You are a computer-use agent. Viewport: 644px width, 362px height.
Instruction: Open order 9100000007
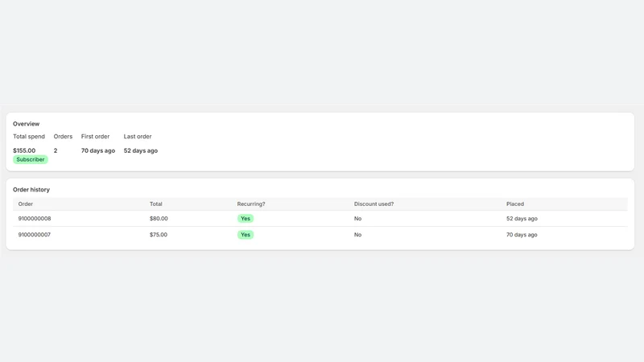click(x=35, y=235)
